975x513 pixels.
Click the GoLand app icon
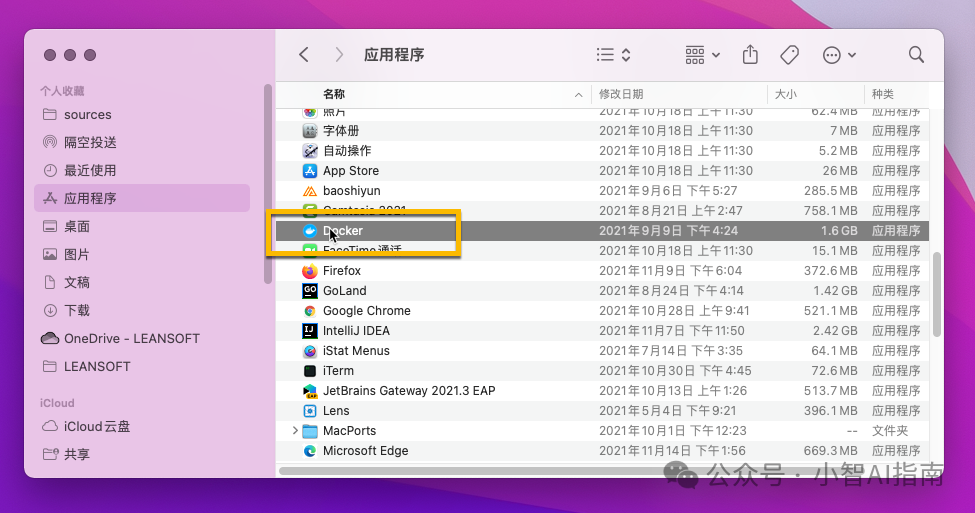point(310,290)
